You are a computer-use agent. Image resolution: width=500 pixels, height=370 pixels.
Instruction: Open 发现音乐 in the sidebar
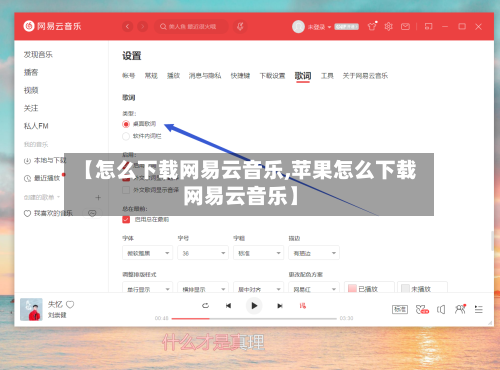click(38, 54)
